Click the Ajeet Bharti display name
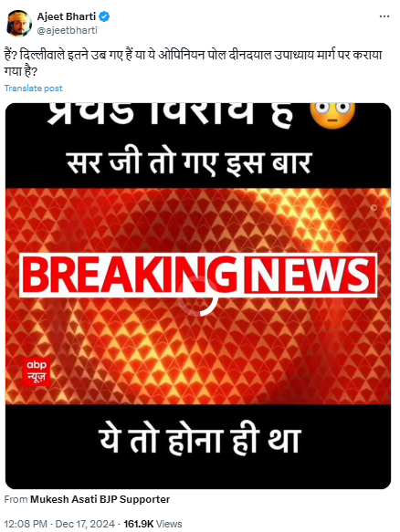The width and height of the screenshot is (400, 532). 67,16
